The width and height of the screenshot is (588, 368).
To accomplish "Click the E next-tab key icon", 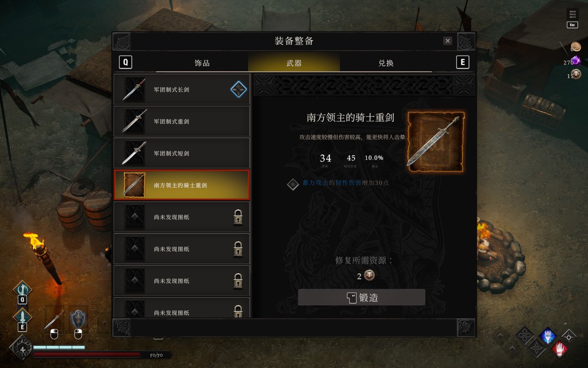I will [463, 62].
